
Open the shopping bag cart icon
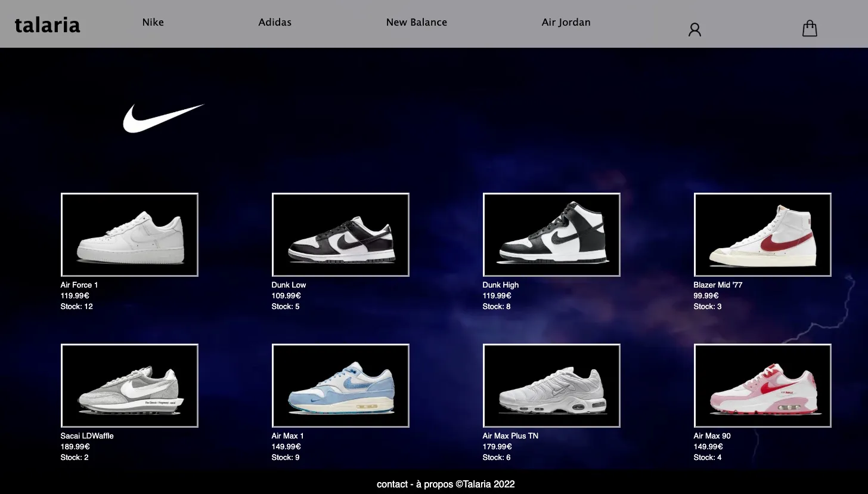click(x=810, y=29)
